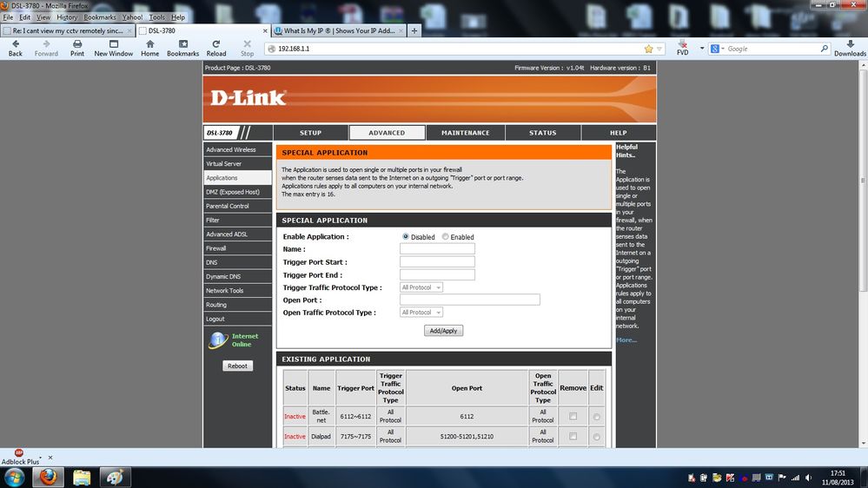
Task: Click the Google search box
Action: pyautogui.click(x=772, y=49)
